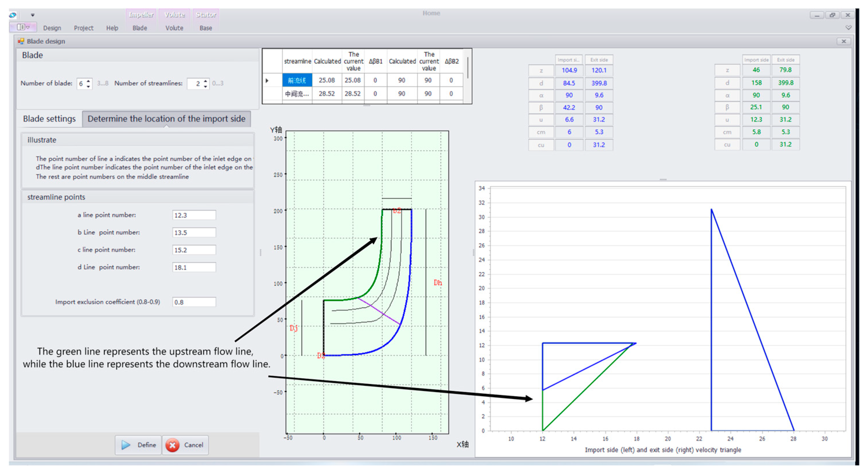Screen dimensions: 868x476
Task: Decrease the Number of streamlines value
Action: [x=206, y=86]
